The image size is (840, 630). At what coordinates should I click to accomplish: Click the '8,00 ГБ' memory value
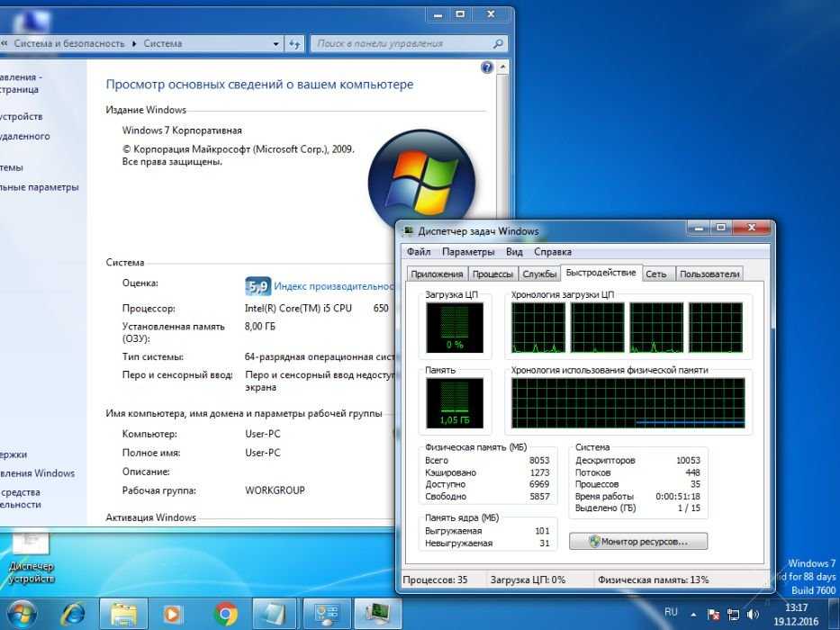(x=260, y=326)
